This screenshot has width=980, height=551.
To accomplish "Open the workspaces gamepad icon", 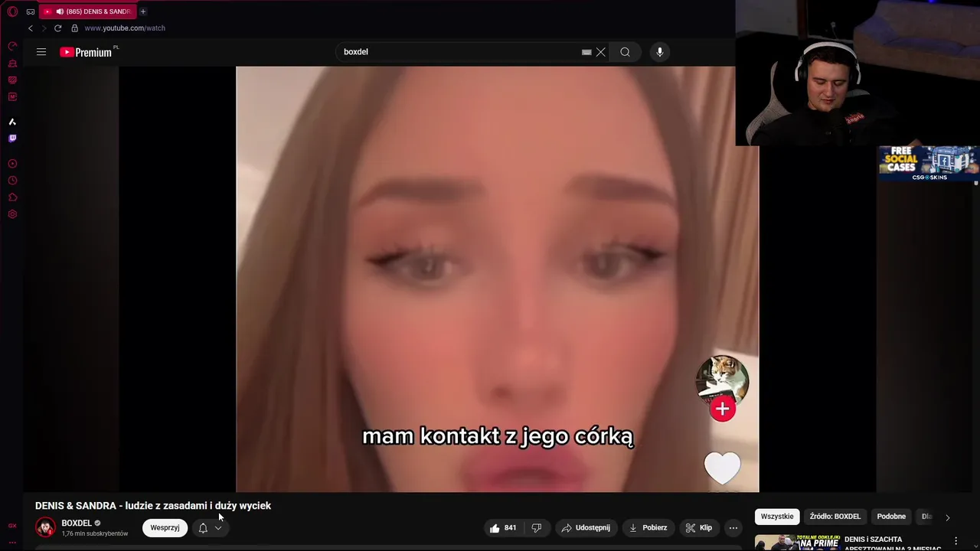I will pos(31,11).
